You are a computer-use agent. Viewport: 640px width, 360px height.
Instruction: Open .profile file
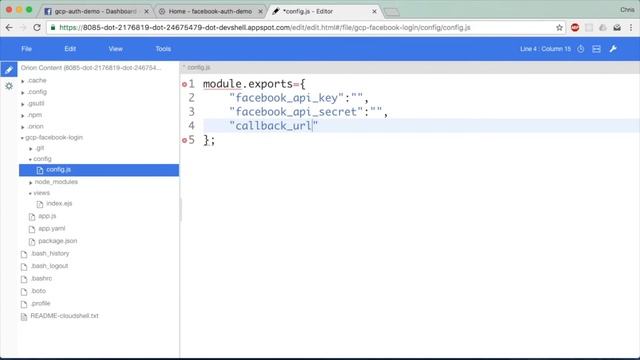click(x=40, y=303)
